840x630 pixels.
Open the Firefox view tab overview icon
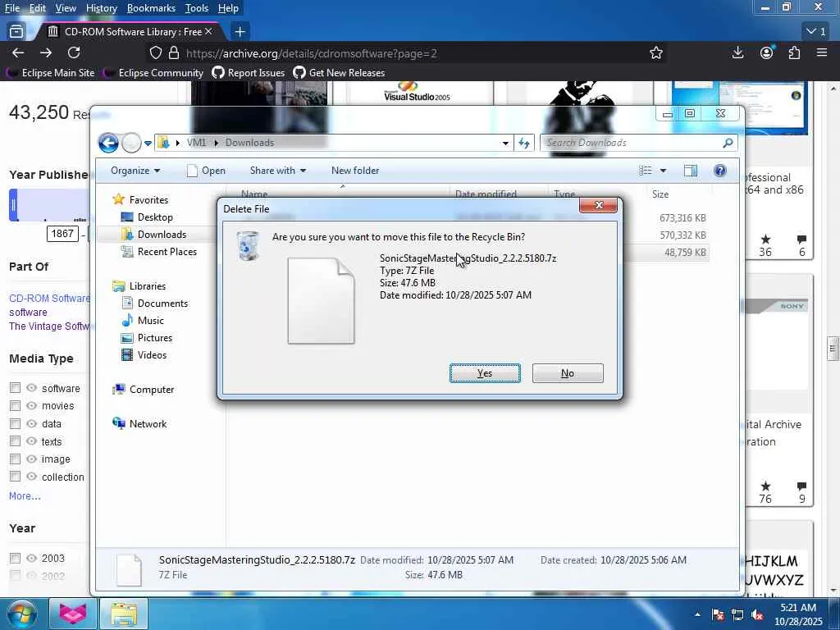16,32
